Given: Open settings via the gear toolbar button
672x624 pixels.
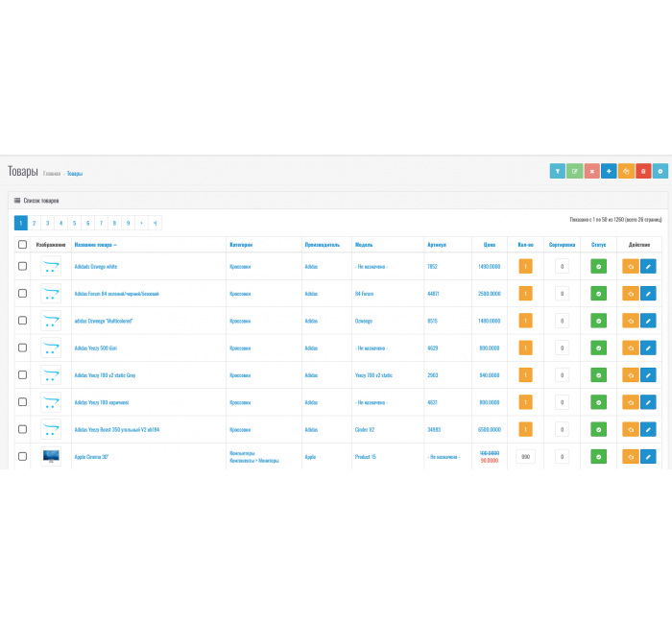Looking at the screenshot, I should (x=660, y=171).
